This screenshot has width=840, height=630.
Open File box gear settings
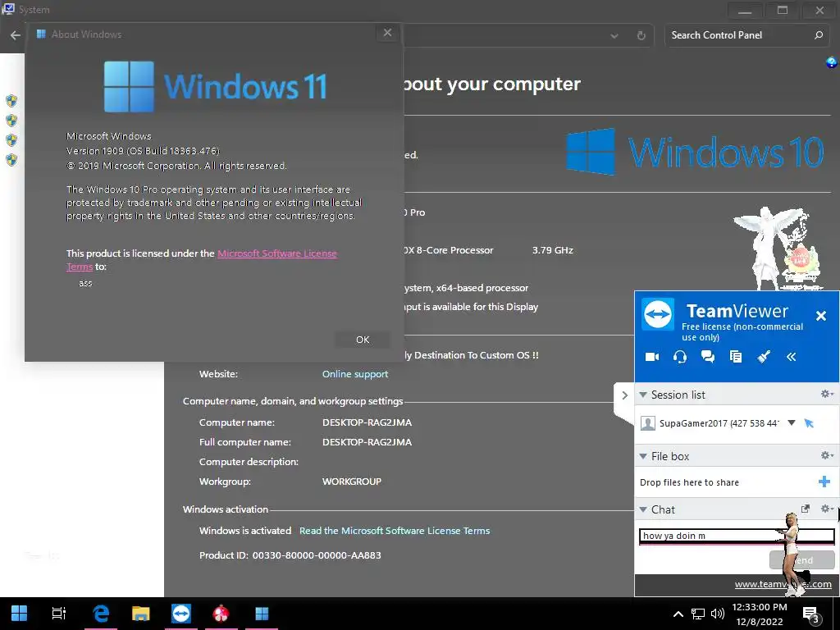point(827,455)
